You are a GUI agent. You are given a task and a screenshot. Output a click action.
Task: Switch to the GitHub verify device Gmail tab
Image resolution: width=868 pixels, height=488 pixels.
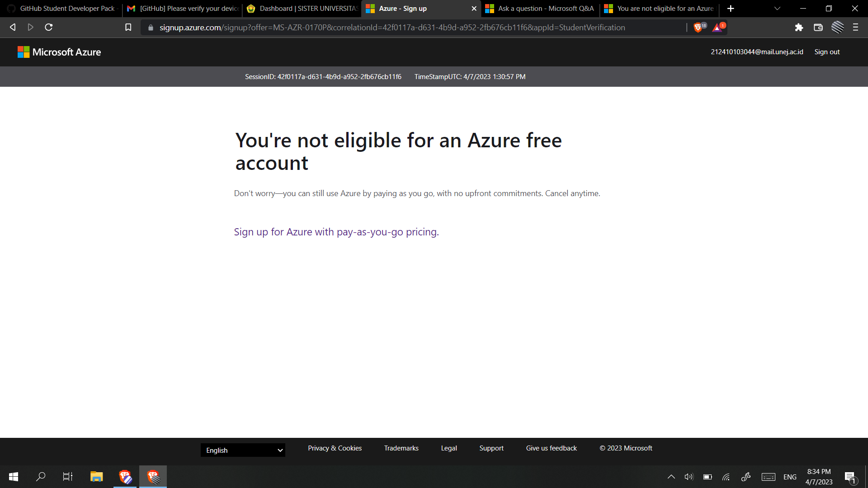coord(183,9)
